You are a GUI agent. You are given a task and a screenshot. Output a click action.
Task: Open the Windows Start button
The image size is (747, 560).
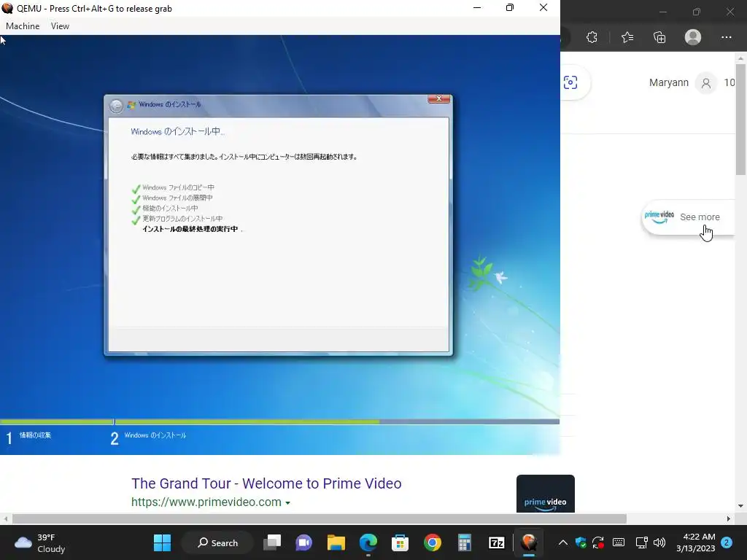162,542
